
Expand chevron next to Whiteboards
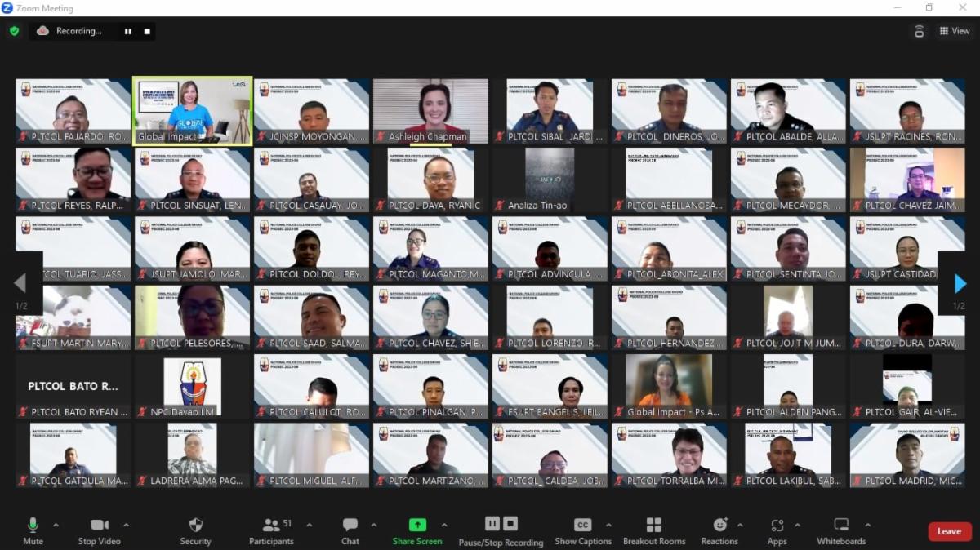[x=867, y=525]
